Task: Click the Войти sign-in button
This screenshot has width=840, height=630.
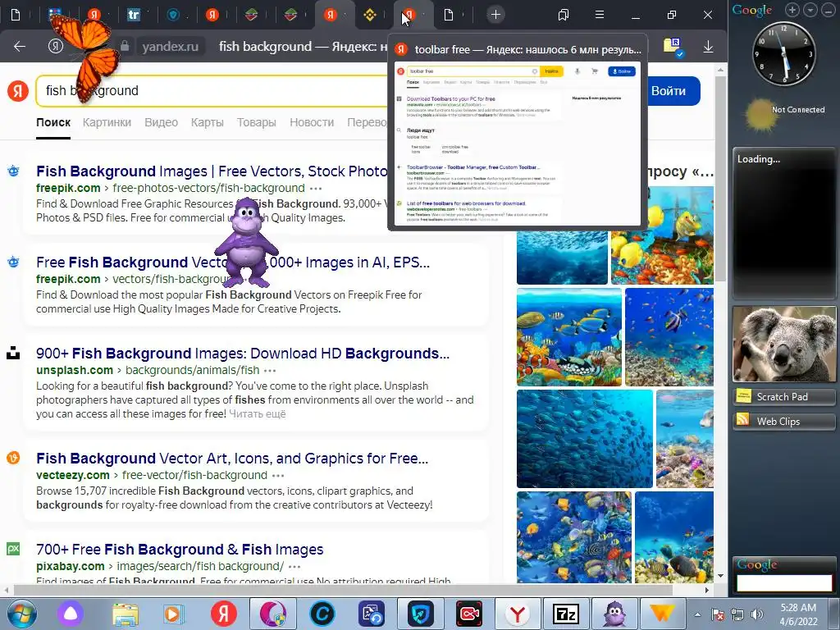Action: [668, 91]
